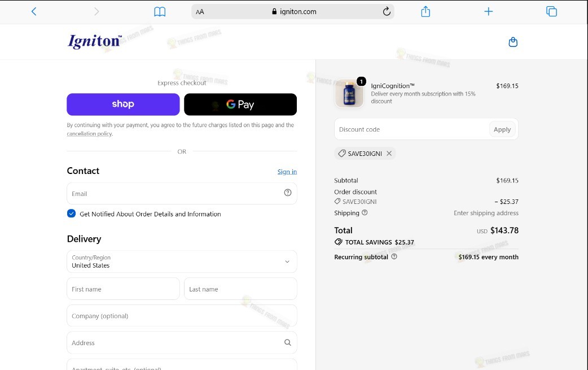Image resolution: width=588 pixels, height=370 pixels.
Task: Click the SAVE30IGNI label under Order discount
Action: (359, 202)
